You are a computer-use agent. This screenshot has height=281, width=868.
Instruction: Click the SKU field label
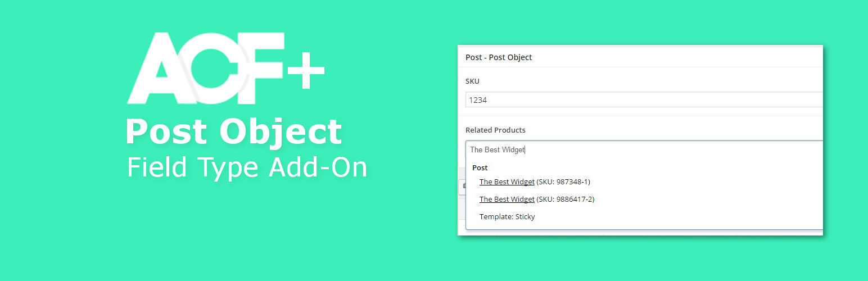coord(472,81)
